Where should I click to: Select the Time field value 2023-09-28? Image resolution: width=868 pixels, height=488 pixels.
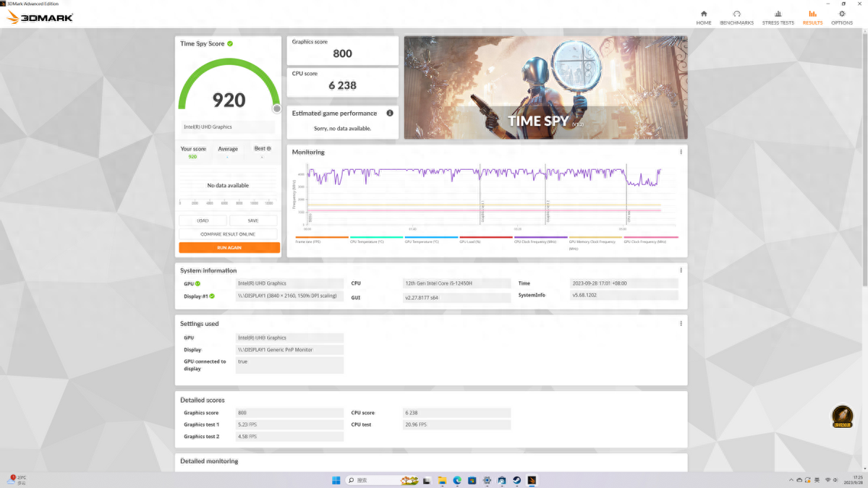click(624, 283)
